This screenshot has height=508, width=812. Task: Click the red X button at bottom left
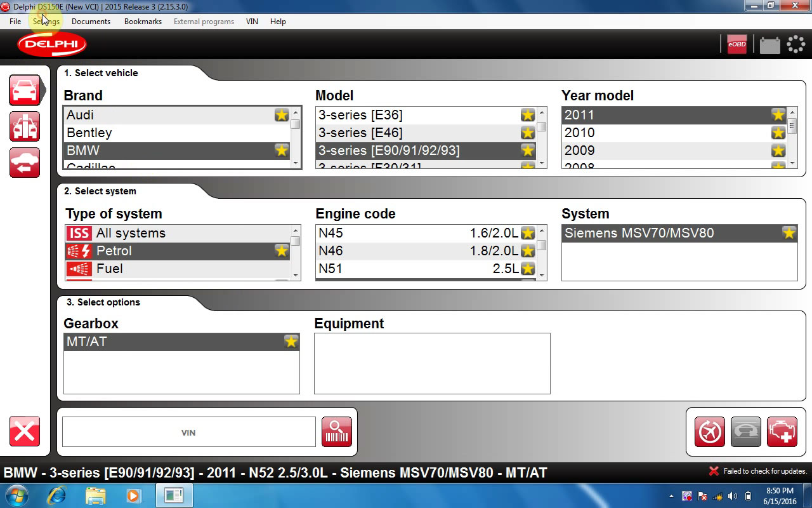click(x=25, y=431)
